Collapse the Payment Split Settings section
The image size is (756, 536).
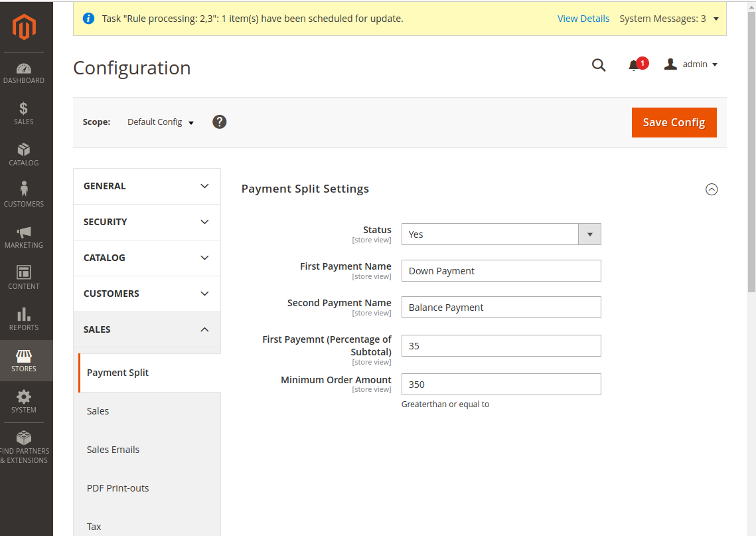(x=712, y=189)
